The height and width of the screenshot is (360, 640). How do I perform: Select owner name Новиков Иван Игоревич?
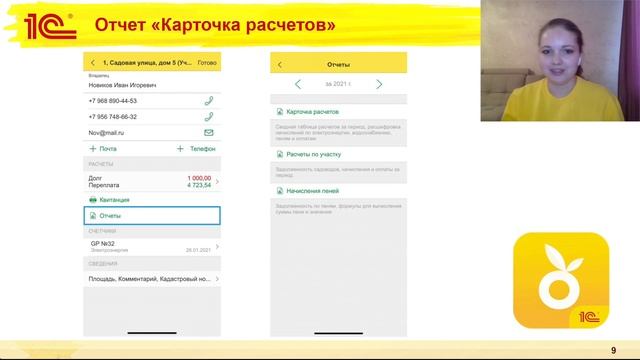click(x=122, y=85)
